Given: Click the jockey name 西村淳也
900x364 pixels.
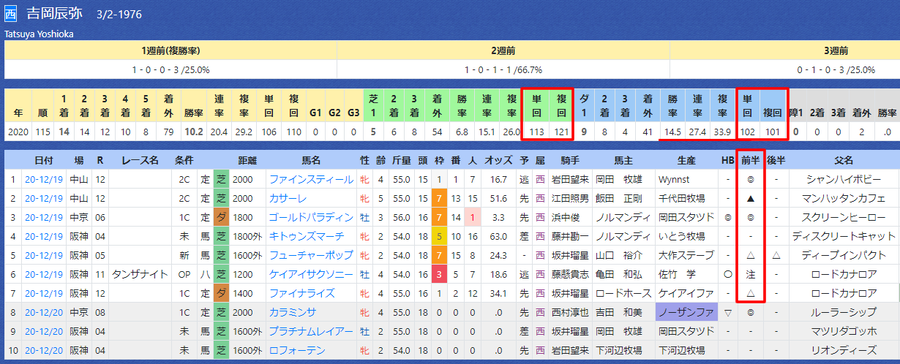Looking at the screenshot, I should [570, 312].
